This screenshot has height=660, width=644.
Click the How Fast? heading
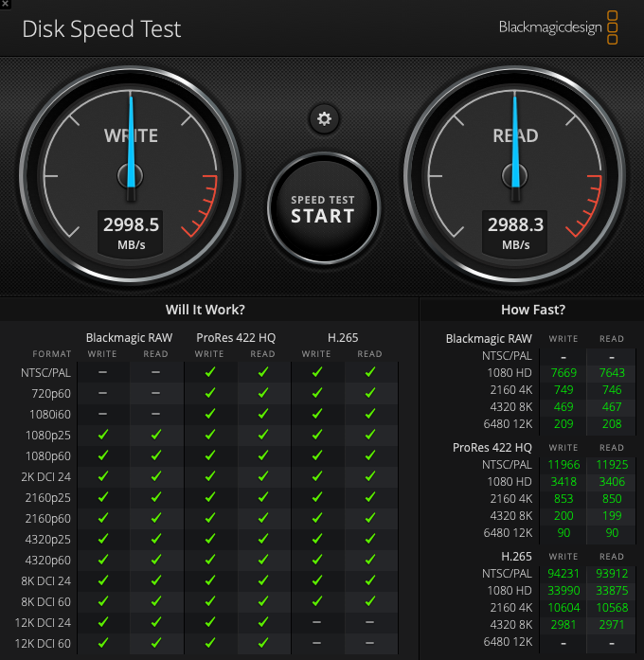coord(533,310)
